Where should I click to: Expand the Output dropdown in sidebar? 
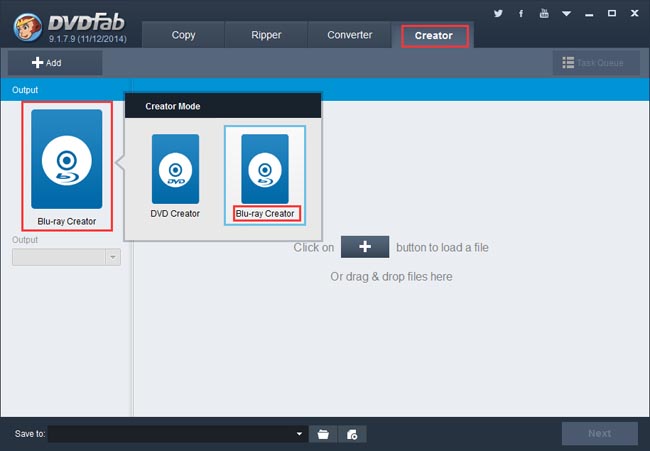pyautogui.click(x=113, y=257)
